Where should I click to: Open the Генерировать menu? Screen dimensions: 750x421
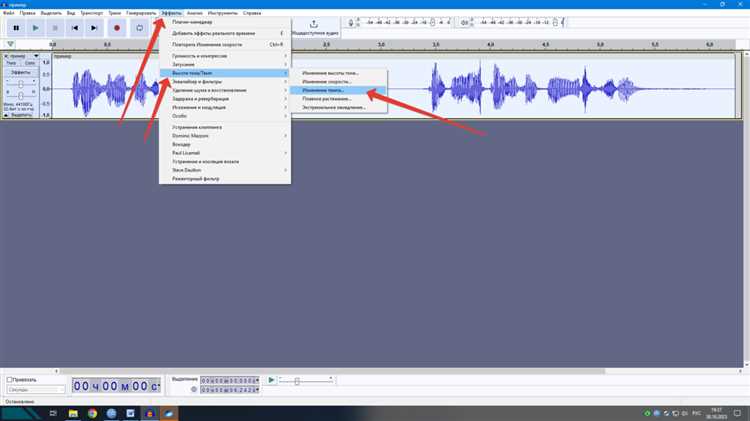coord(141,13)
